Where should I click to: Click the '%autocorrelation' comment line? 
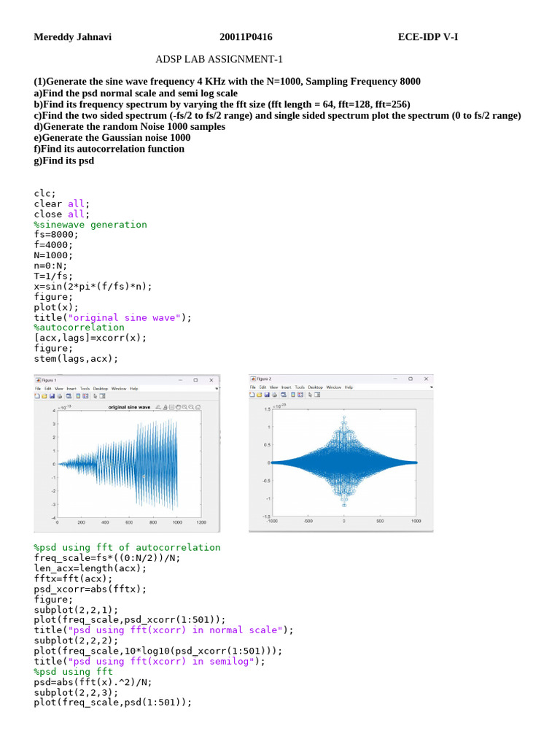click(x=79, y=328)
